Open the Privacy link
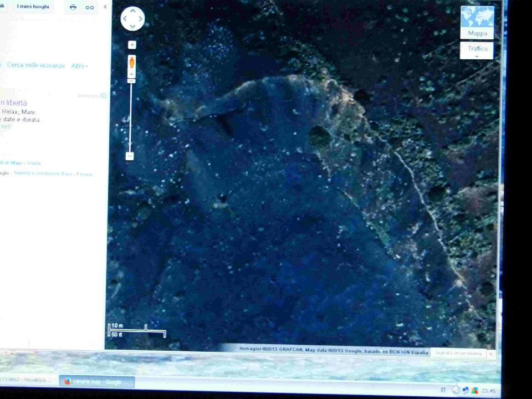Image resolution: width=532 pixels, height=399 pixels. click(x=84, y=174)
